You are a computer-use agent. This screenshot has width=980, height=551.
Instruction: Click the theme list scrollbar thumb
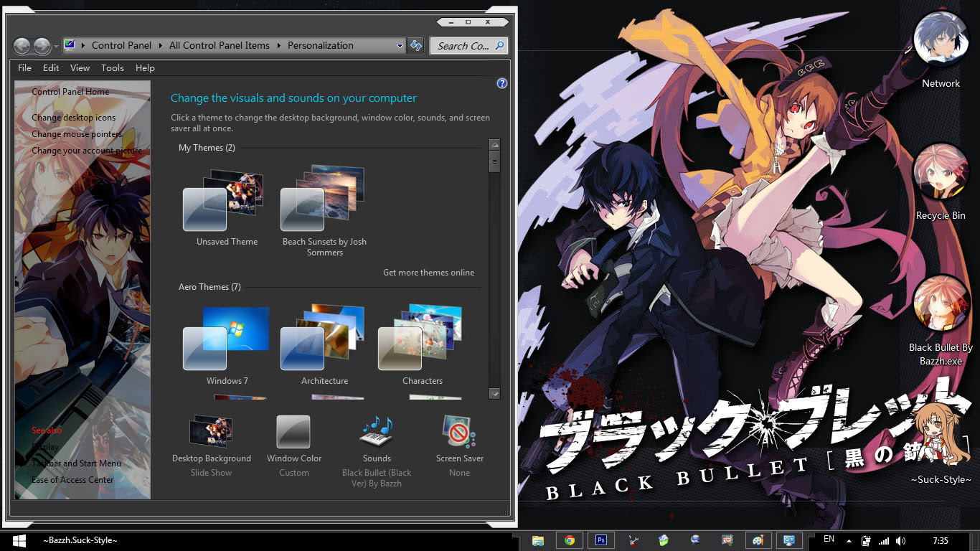[494, 162]
